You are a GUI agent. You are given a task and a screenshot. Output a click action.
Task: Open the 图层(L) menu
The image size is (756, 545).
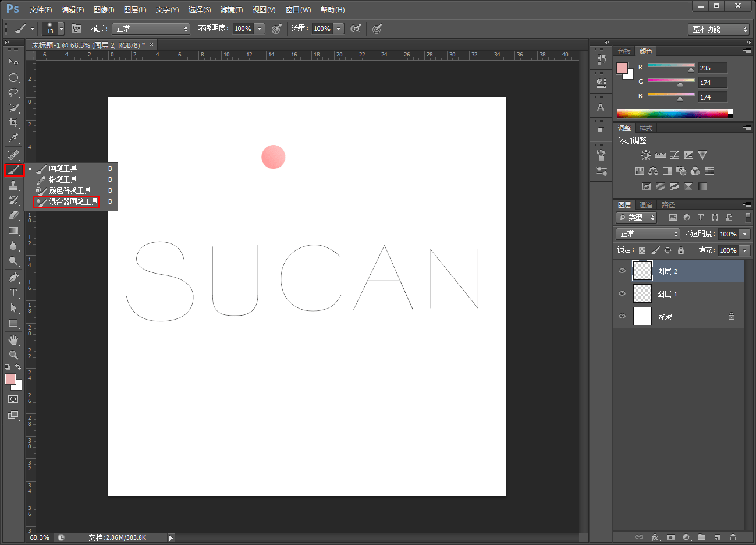click(x=135, y=10)
